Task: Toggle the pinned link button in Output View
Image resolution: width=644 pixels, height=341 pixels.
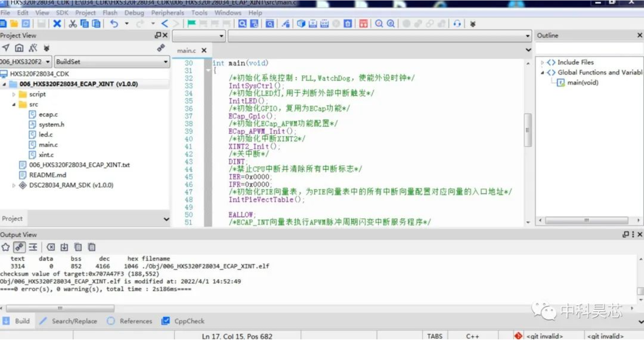Action: 19,247
